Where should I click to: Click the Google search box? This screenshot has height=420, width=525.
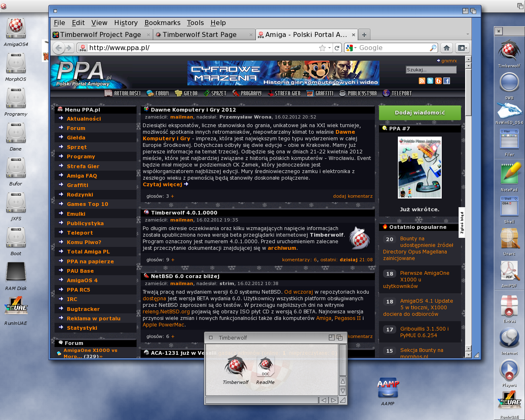[x=393, y=48]
